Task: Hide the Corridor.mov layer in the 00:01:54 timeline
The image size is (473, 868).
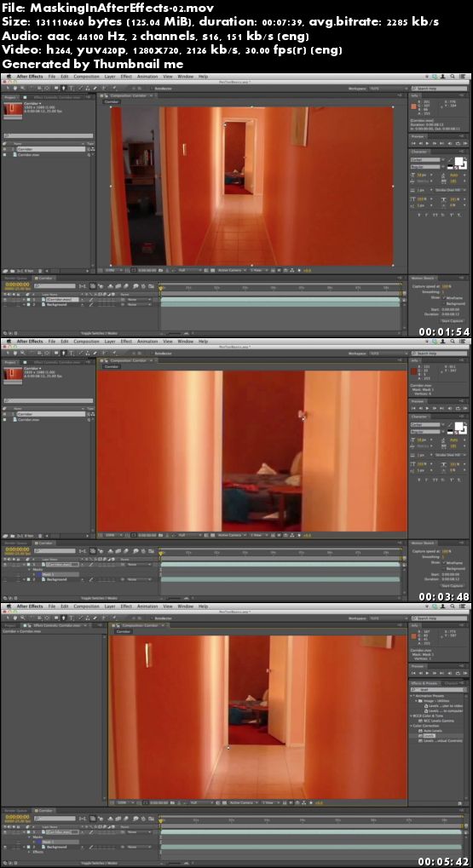Action: click(x=4, y=300)
